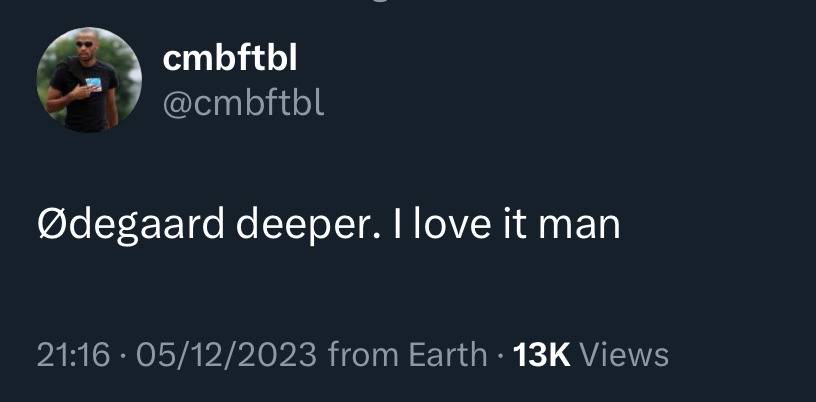816x402 pixels.
Task: Click the bold cmbftbl display name
Action: click(230, 58)
